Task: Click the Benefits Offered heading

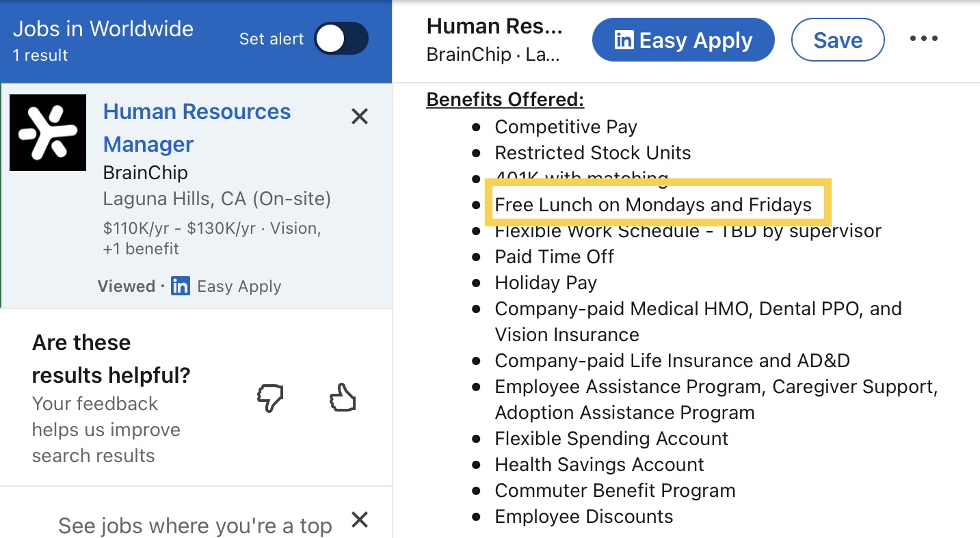Action: coord(505,99)
